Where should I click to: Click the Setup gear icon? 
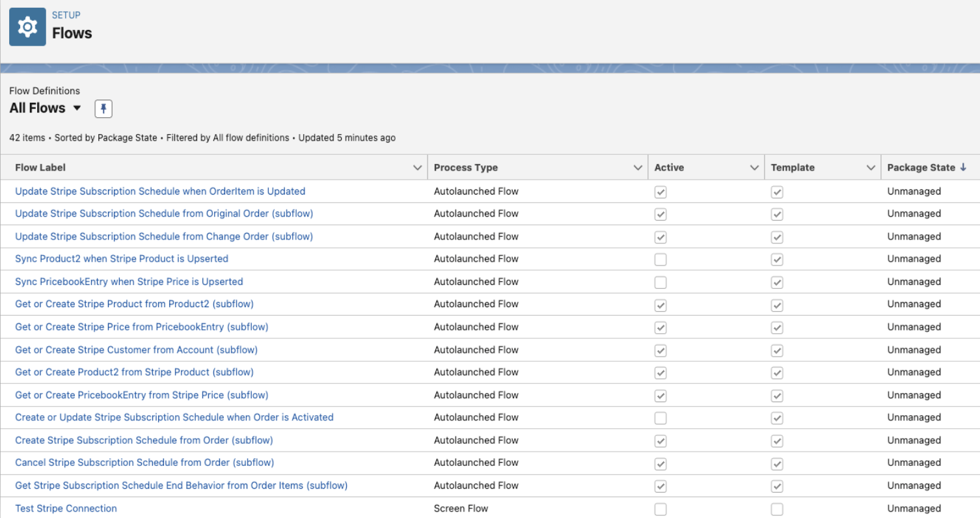27,27
